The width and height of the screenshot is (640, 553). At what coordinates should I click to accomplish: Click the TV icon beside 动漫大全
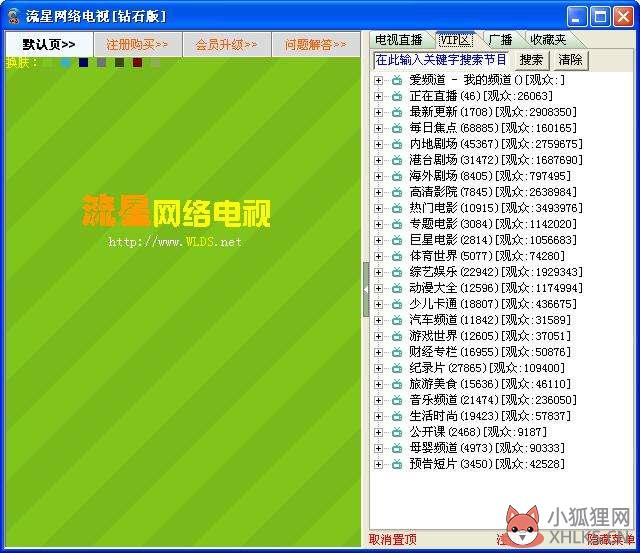[397, 288]
